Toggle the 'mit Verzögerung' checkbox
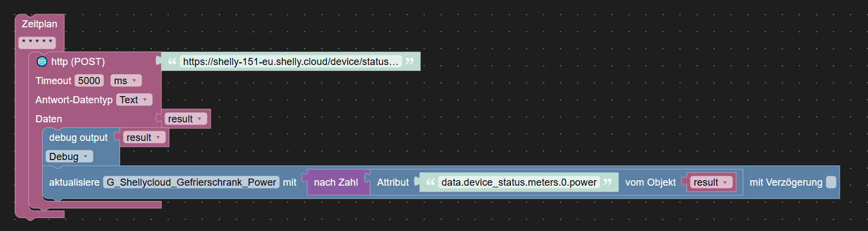This screenshot has width=868, height=231. pos(831,182)
